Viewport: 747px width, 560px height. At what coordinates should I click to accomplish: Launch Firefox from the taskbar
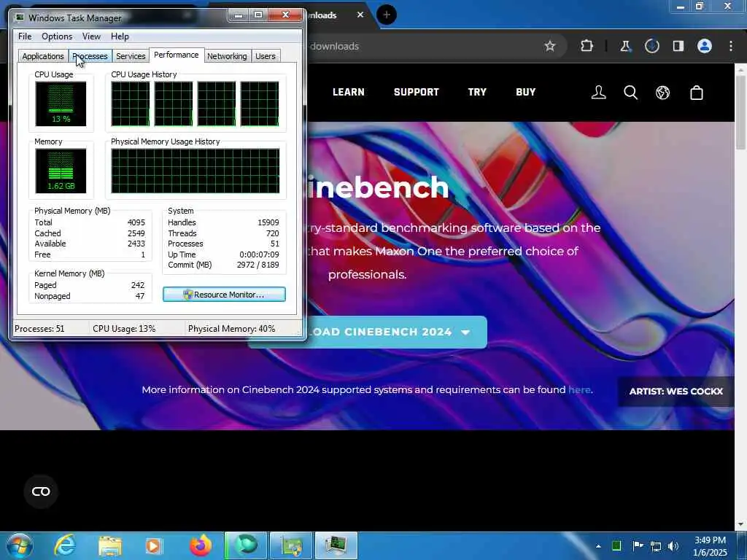point(201,545)
